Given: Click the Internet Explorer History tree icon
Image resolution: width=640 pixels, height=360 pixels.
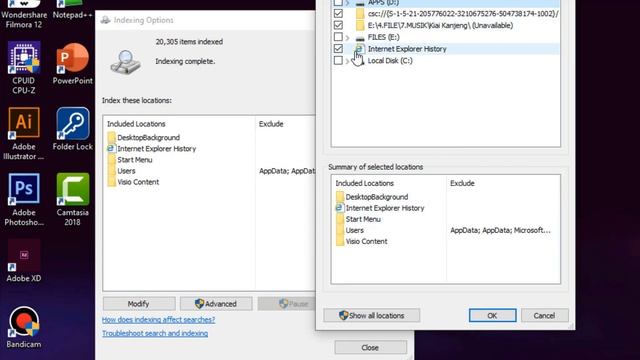Looking at the screenshot, I should (359, 49).
